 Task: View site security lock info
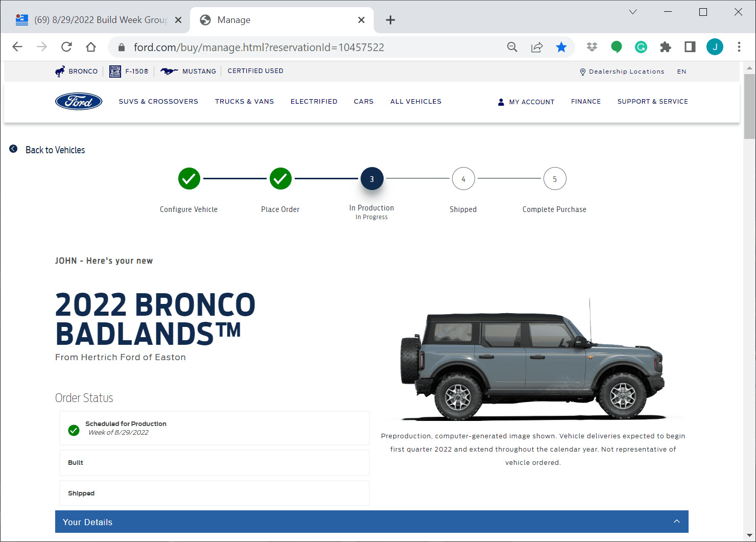(121, 48)
